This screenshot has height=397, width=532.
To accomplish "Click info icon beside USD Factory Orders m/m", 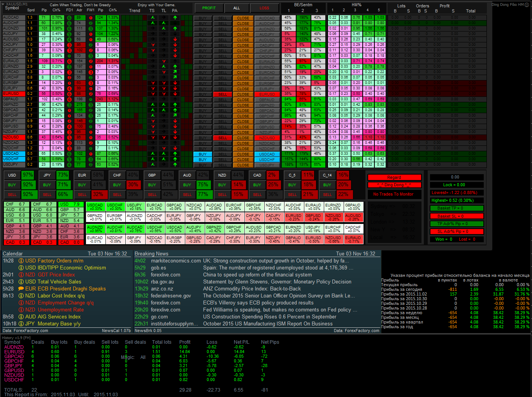I will coord(21,261).
